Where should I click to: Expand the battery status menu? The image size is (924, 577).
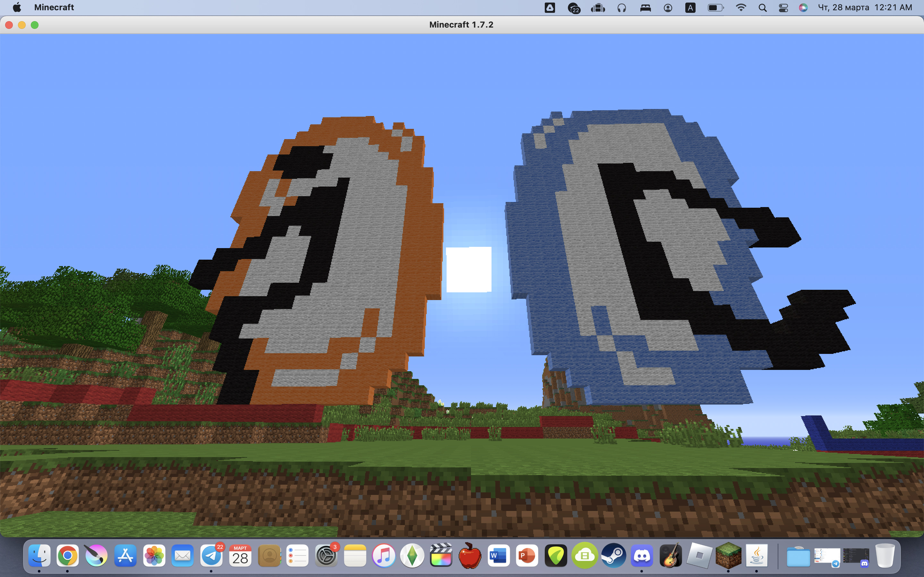click(715, 8)
